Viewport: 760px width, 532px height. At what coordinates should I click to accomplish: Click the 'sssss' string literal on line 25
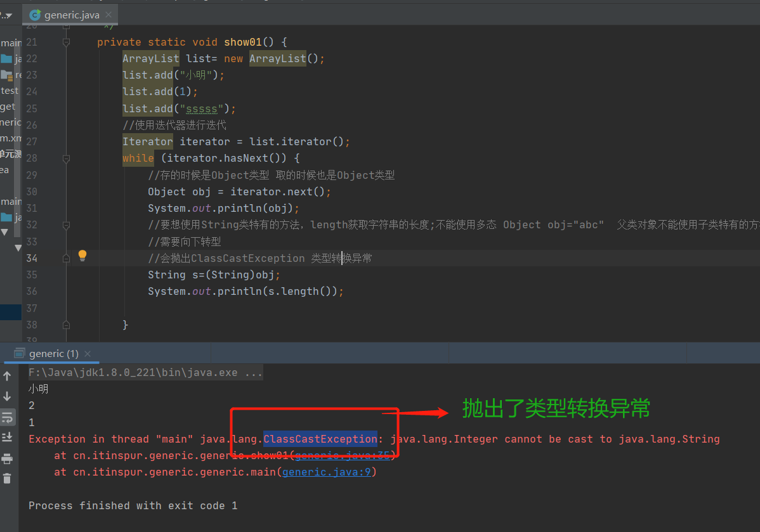(202, 108)
